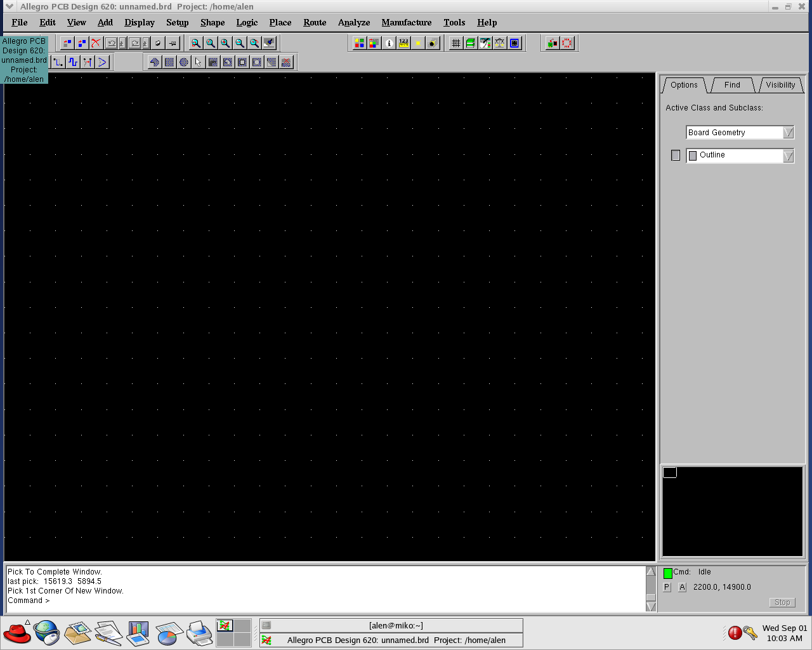
Task: Expand the Outline subclass dropdown
Action: 788,156
